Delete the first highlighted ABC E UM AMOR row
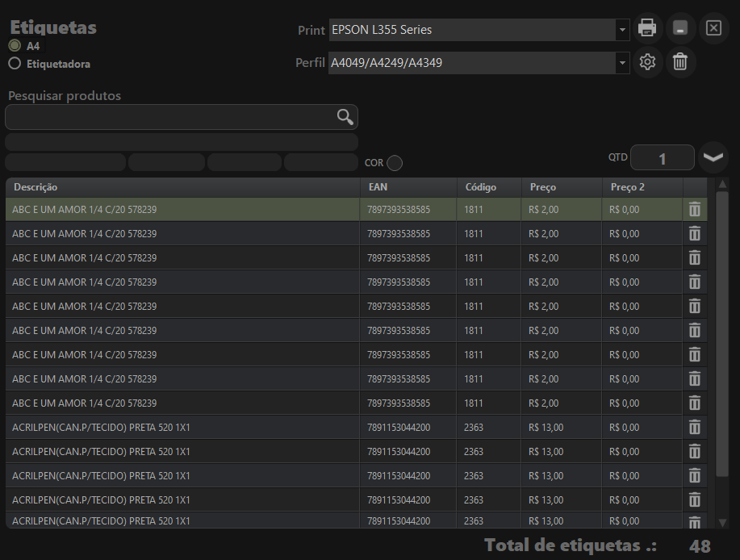740x560 pixels. pos(694,210)
